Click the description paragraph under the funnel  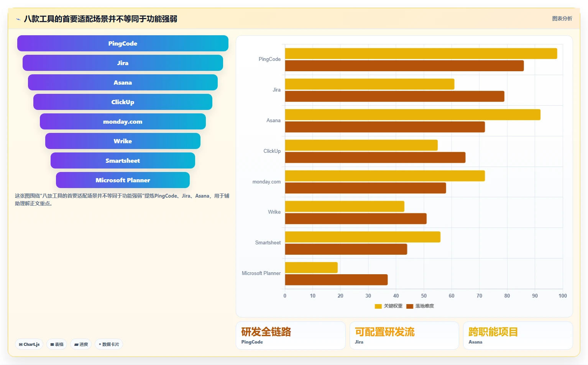(122, 200)
